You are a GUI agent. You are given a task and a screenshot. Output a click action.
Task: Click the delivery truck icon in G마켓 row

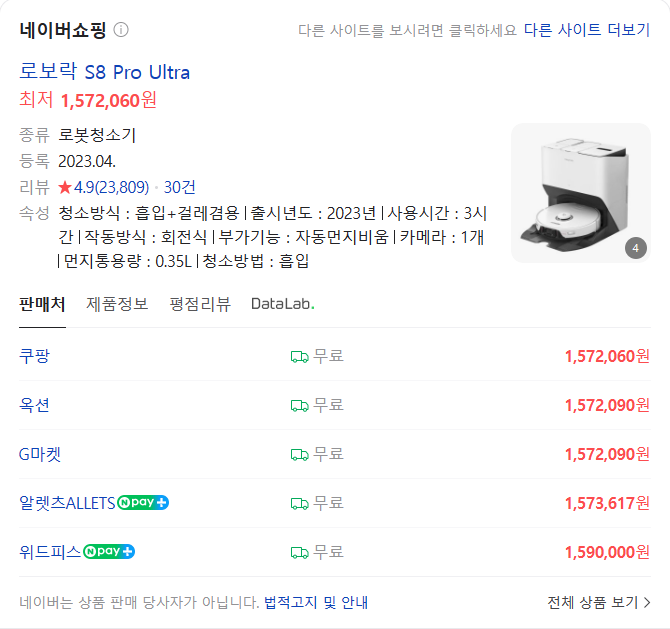click(299, 454)
